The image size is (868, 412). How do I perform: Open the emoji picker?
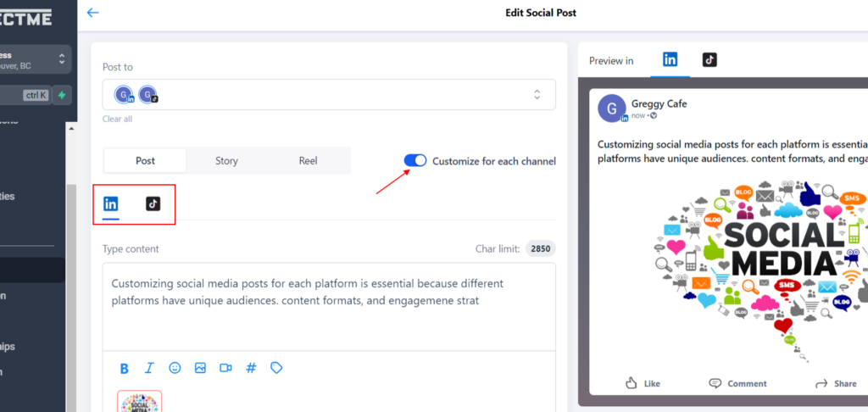175,368
